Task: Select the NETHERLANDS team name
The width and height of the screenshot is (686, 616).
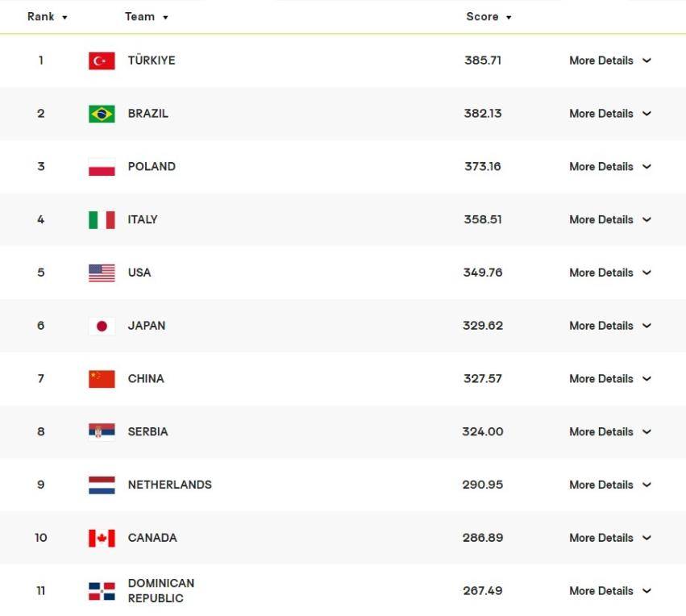Action: point(170,485)
